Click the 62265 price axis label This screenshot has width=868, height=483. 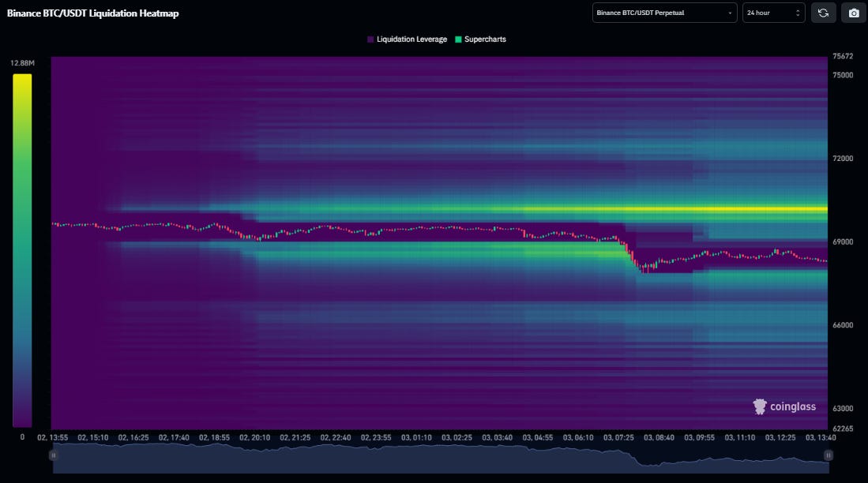843,429
